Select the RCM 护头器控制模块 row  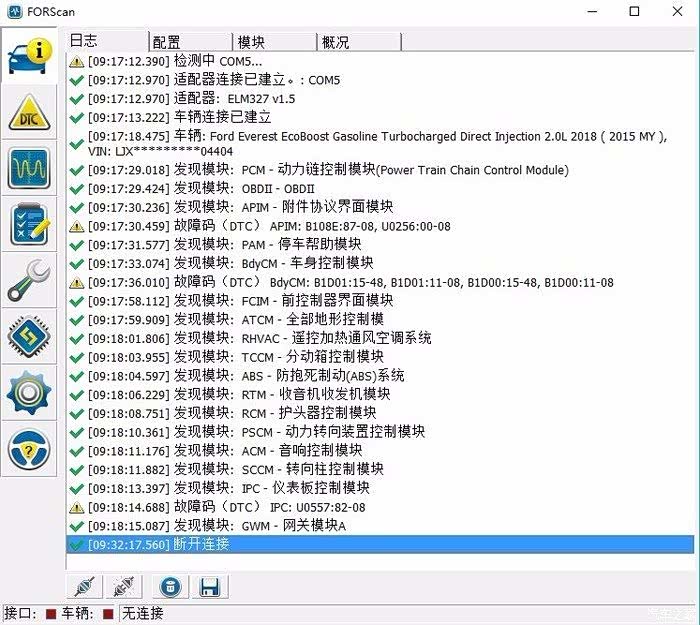380,413
